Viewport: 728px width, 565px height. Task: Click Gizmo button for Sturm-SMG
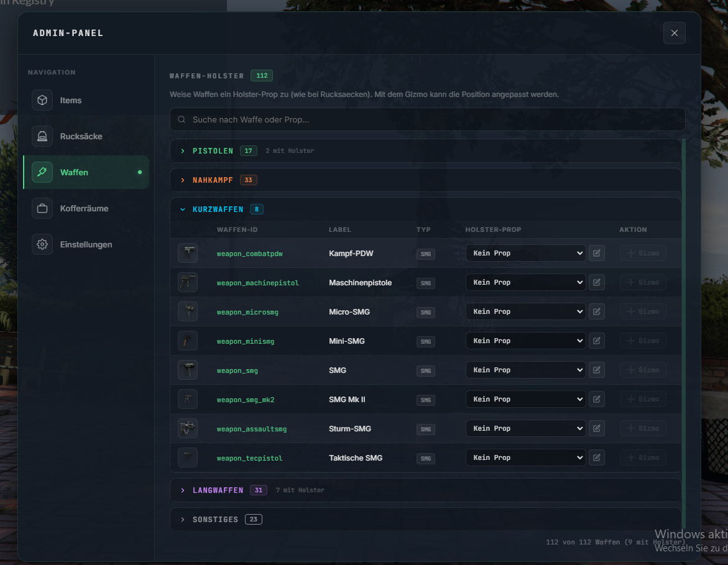643,428
